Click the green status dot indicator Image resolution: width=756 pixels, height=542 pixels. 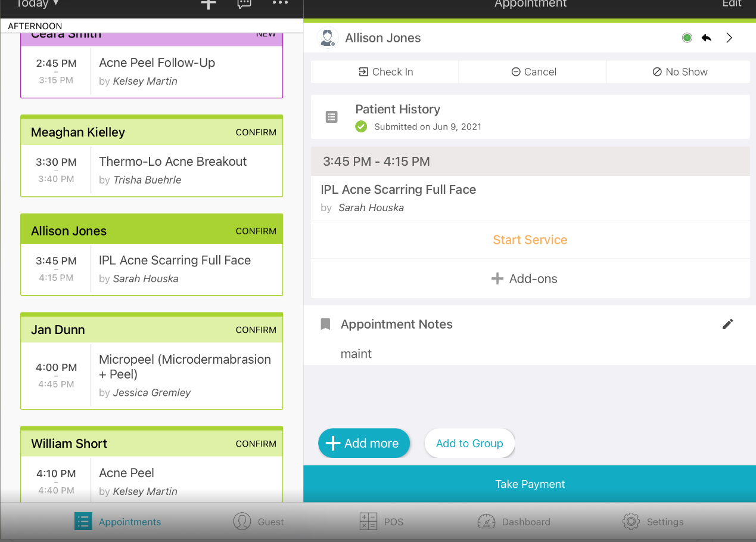point(687,38)
